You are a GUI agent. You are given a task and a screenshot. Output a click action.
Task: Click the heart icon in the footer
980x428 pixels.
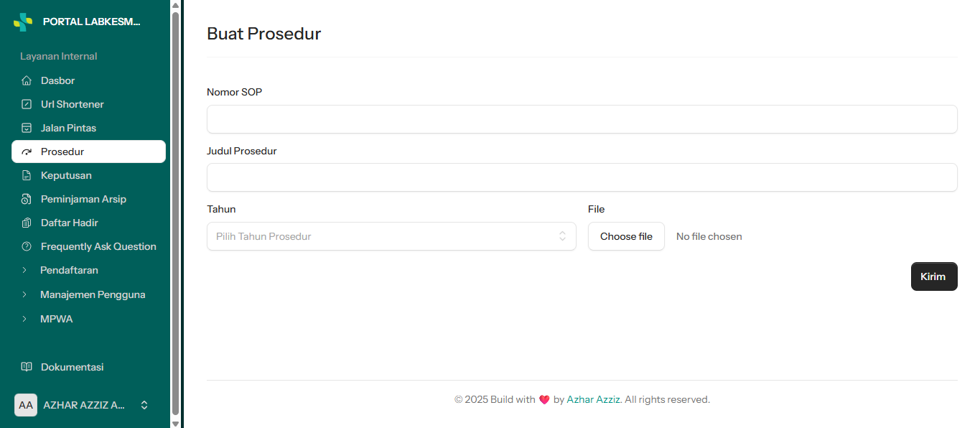click(544, 400)
